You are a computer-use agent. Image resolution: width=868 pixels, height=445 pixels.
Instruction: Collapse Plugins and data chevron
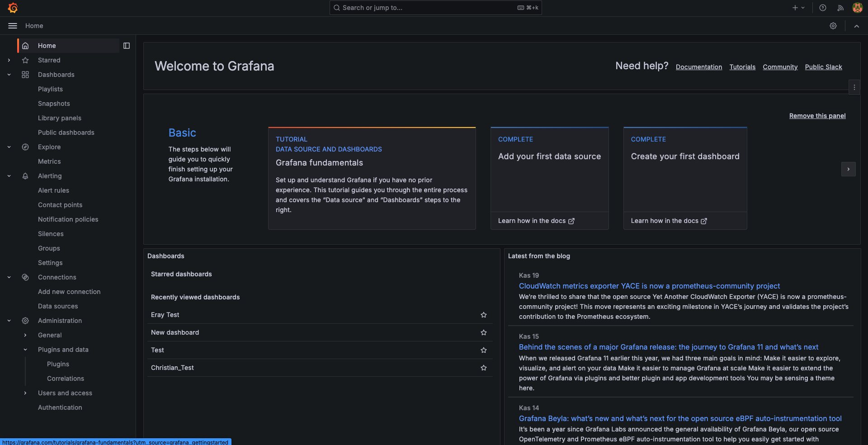click(25, 350)
